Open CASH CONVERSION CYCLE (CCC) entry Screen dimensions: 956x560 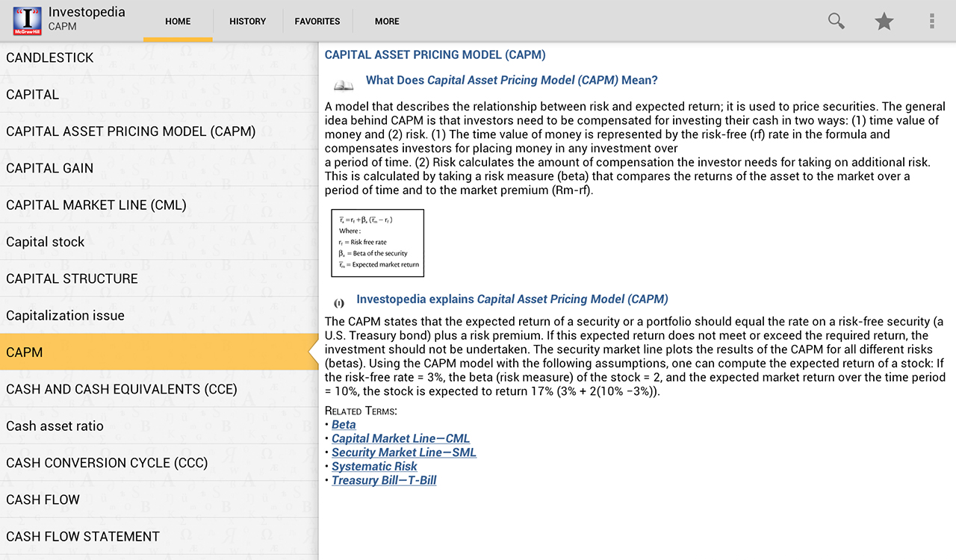[x=159, y=463]
